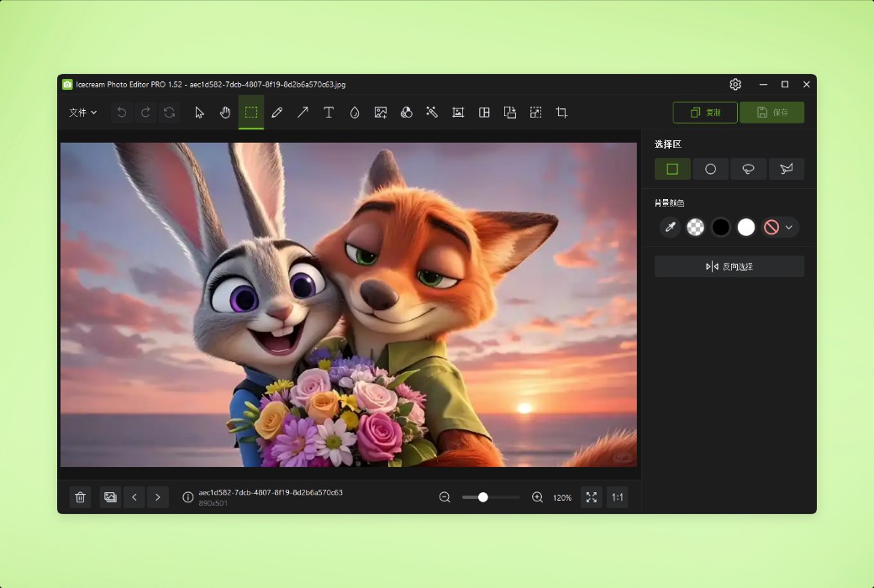Select the Text tool
Image resolution: width=874 pixels, height=588 pixels.
coord(329,112)
